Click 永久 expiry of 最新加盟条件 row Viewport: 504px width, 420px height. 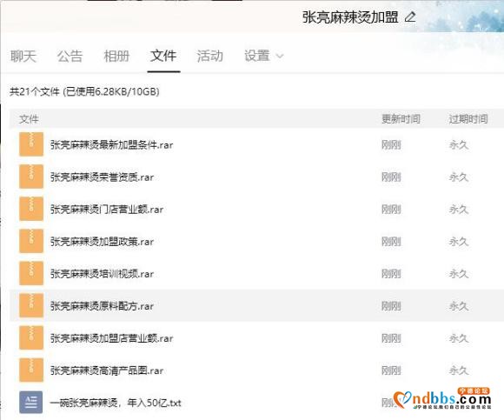point(459,145)
